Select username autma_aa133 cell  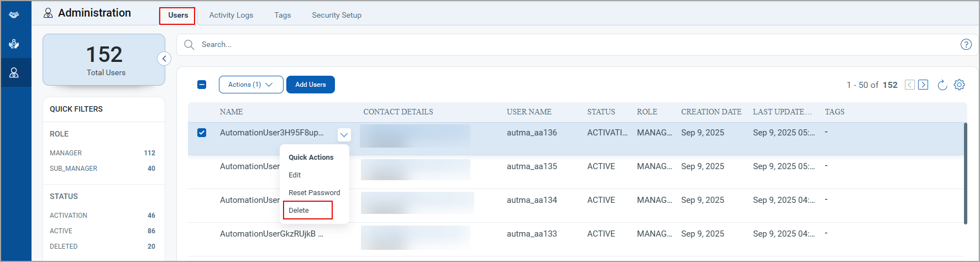[532, 234]
